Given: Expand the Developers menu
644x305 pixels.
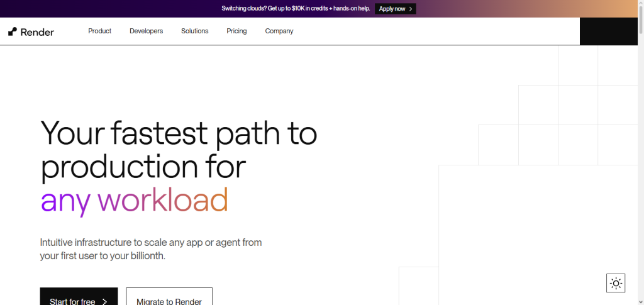Looking at the screenshot, I should pyautogui.click(x=146, y=31).
